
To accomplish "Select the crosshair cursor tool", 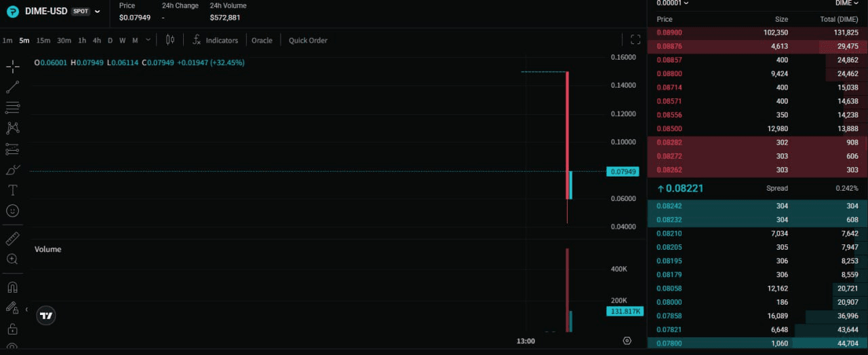I will (x=12, y=67).
